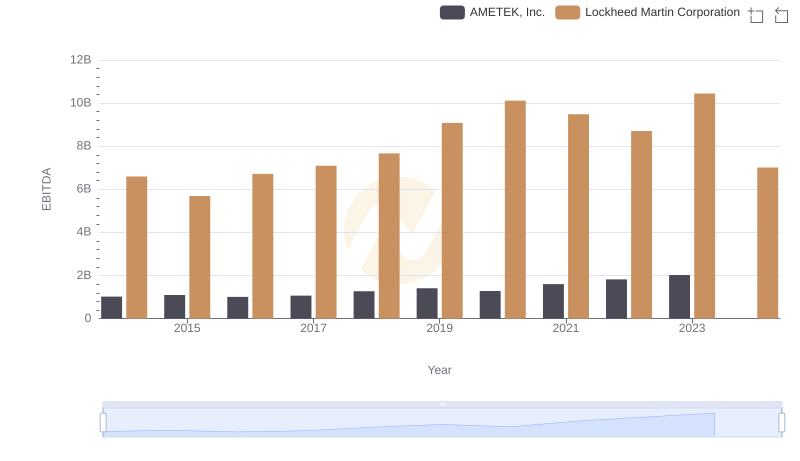Grab the left handle of range slider
Viewport: 800px width, 461px height.
pos(103,423)
